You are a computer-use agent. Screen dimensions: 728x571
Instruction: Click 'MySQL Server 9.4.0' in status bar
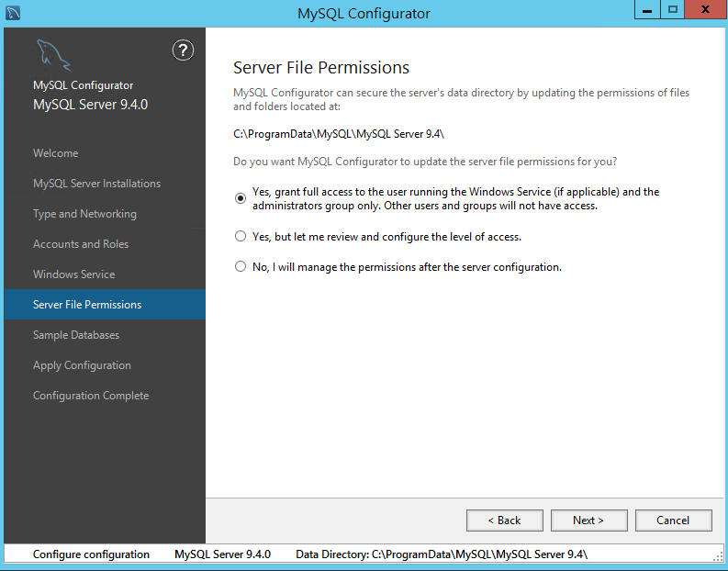(222, 554)
